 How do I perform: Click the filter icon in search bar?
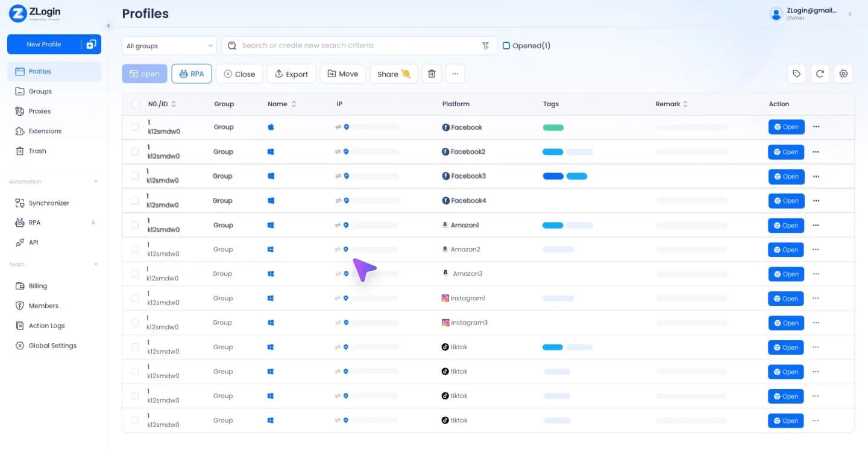tap(486, 46)
